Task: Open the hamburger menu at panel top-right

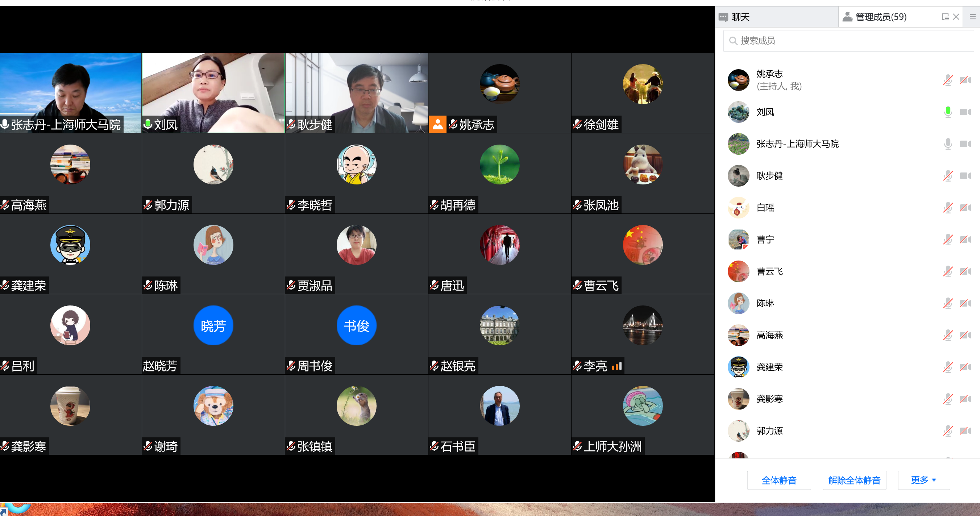Action: pos(972,17)
